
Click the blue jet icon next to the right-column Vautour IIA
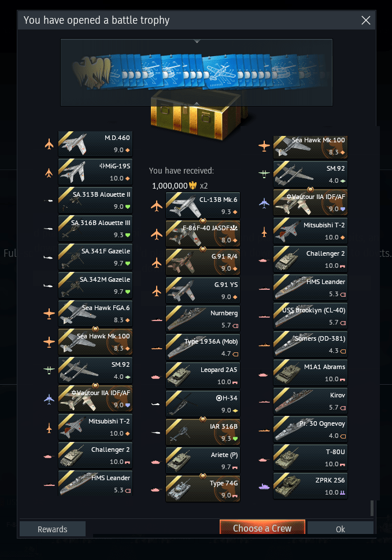tap(264, 203)
